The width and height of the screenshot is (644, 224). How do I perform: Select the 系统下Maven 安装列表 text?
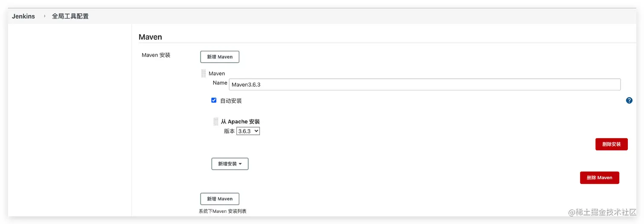click(x=223, y=211)
